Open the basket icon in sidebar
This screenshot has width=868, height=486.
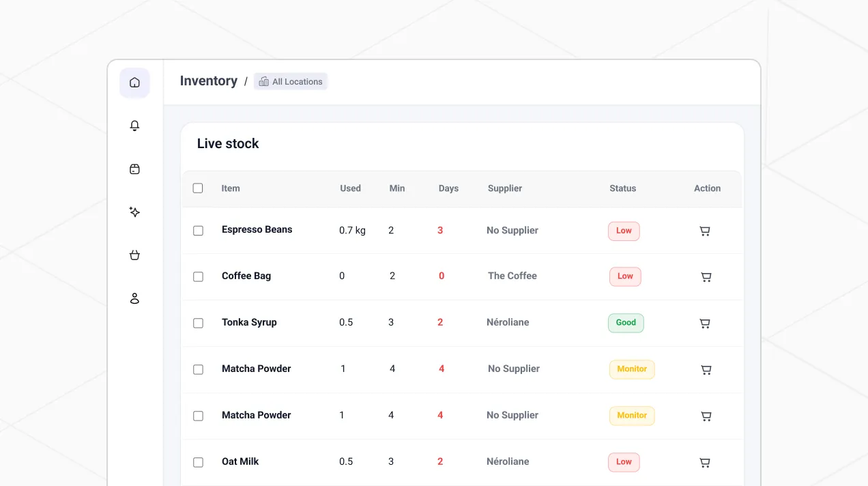click(x=134, y=255)
